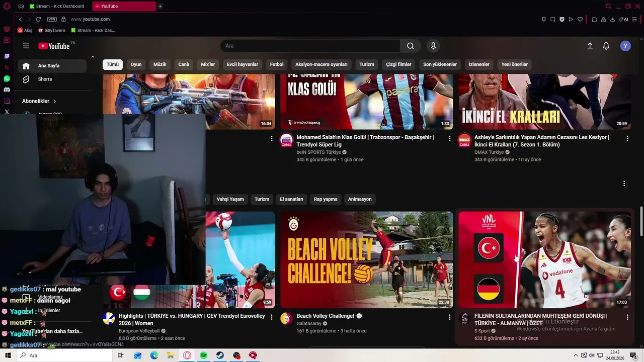This screenshot has width=644, height=362.
Task: Open WhatsApp in the Opera sidebar
Action: (x=7, y=79)
